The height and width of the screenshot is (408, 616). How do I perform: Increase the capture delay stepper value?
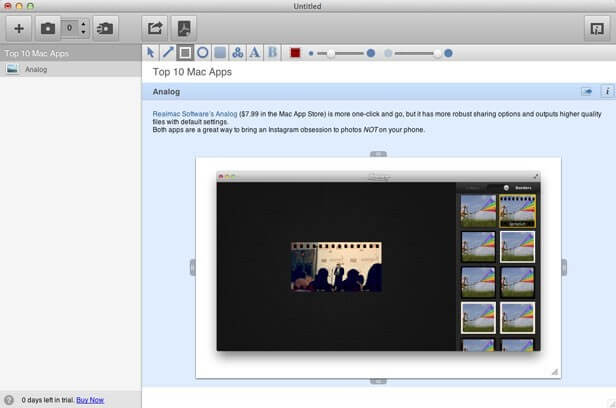click(83, 24)
